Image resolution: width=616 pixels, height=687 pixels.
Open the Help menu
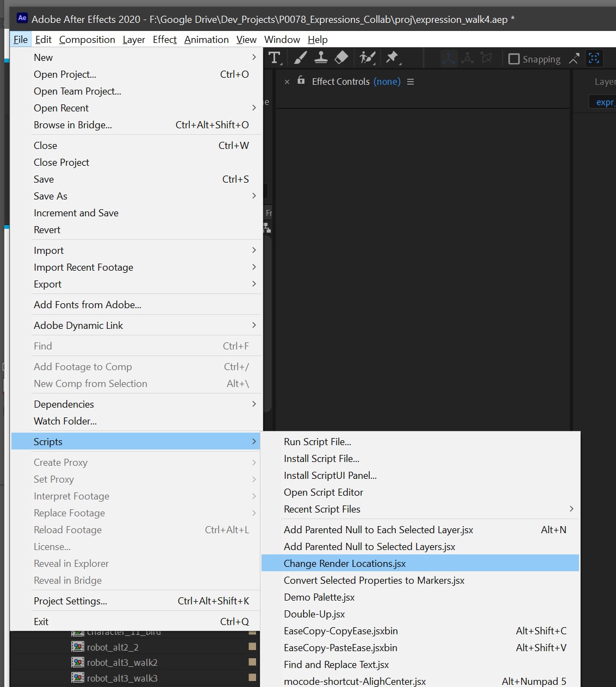point(318,40)
